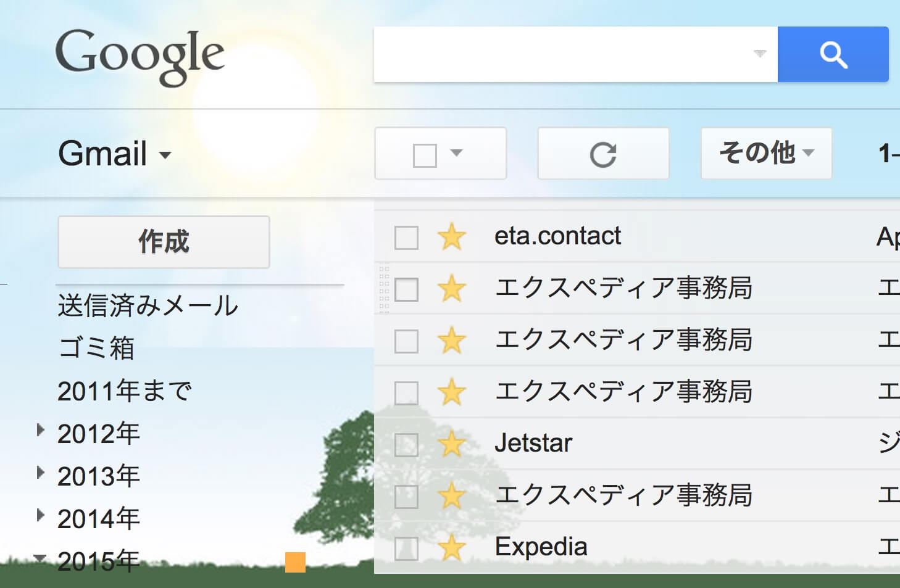Collapse the 2015年 label triangle
The width and height of the screenshot is (900, 588).
point(40,558)
